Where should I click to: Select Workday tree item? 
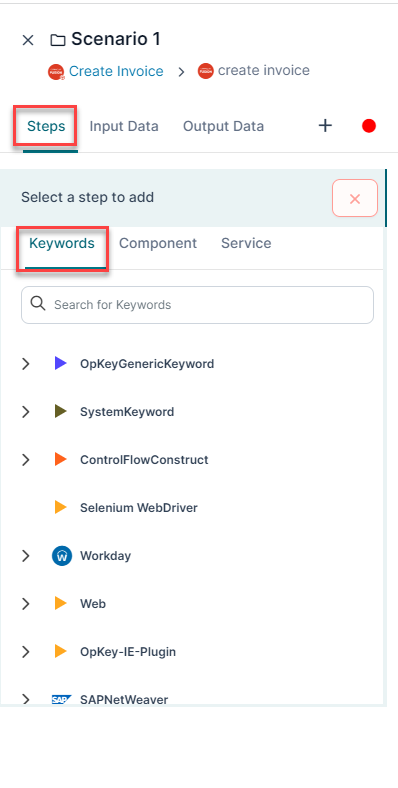point(106,556)
